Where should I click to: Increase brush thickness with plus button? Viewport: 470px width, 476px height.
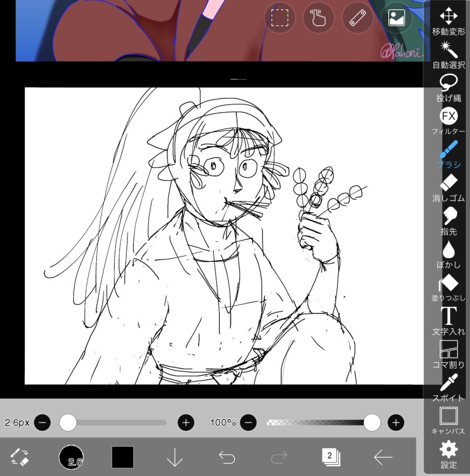(x=186, y=422)
